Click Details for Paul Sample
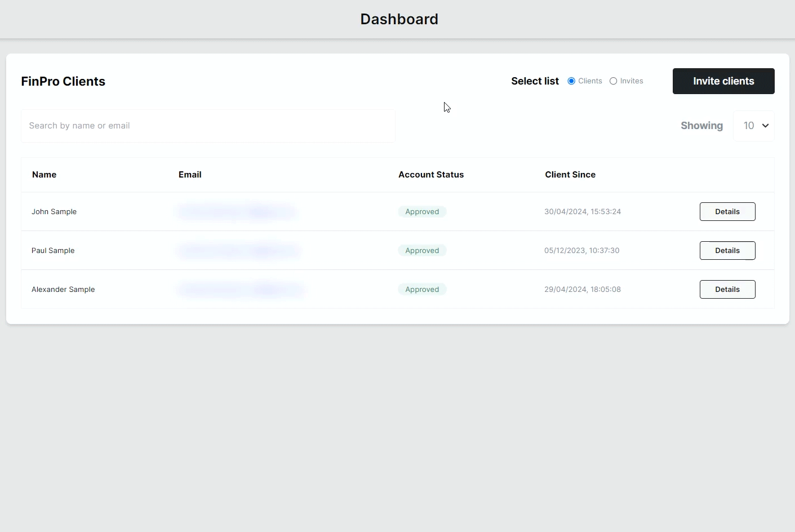Image resolution: width=795 pixels, height=532 pixels. point(727,250)
